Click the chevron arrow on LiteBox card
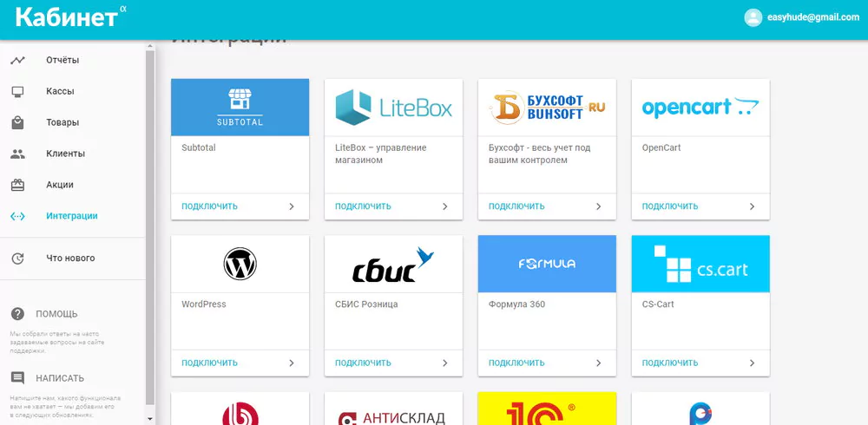 coord(445,206)
